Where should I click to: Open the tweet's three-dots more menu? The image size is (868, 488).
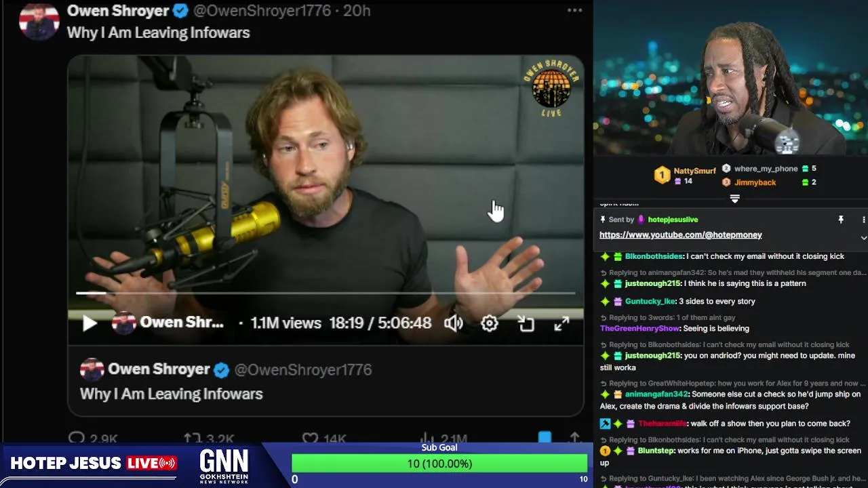tap(575, 10)
